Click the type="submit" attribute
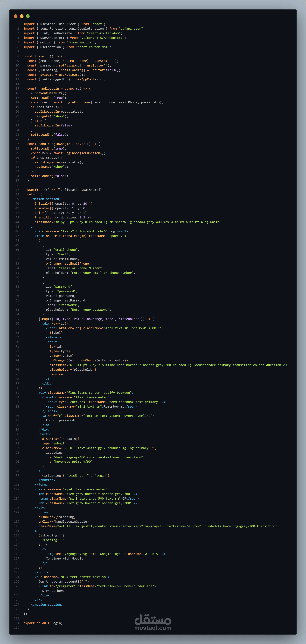Image resolution: width=306 pixels, height=644 pixels. pyautogui.click(x=54, y=443)
